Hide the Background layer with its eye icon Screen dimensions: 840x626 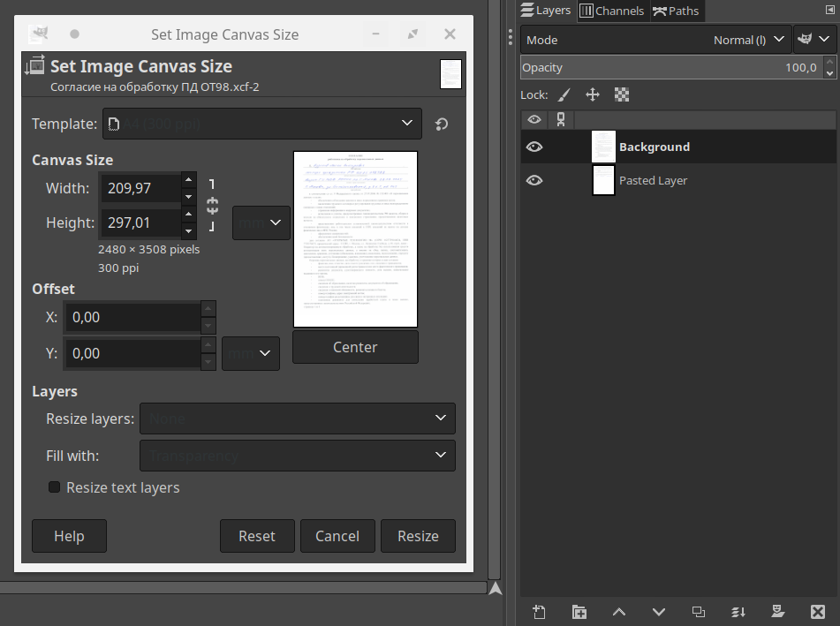coord(534,147)
